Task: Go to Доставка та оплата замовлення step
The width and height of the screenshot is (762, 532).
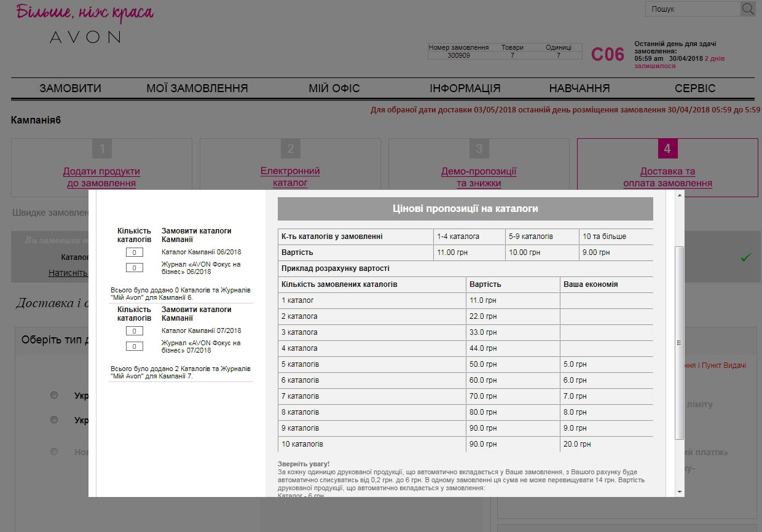Action: (x=667, y=177)
